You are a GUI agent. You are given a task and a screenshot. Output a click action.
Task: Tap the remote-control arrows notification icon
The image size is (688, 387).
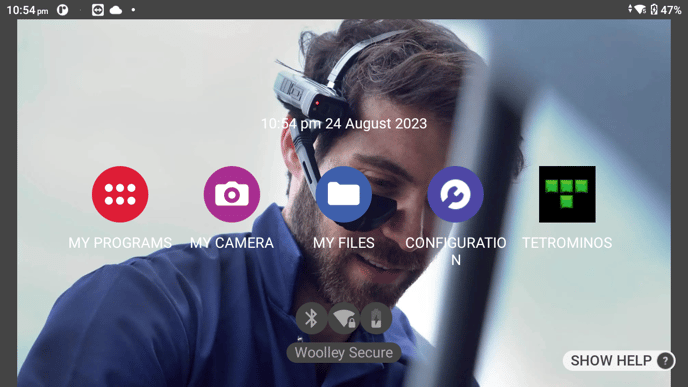point(98,10)
